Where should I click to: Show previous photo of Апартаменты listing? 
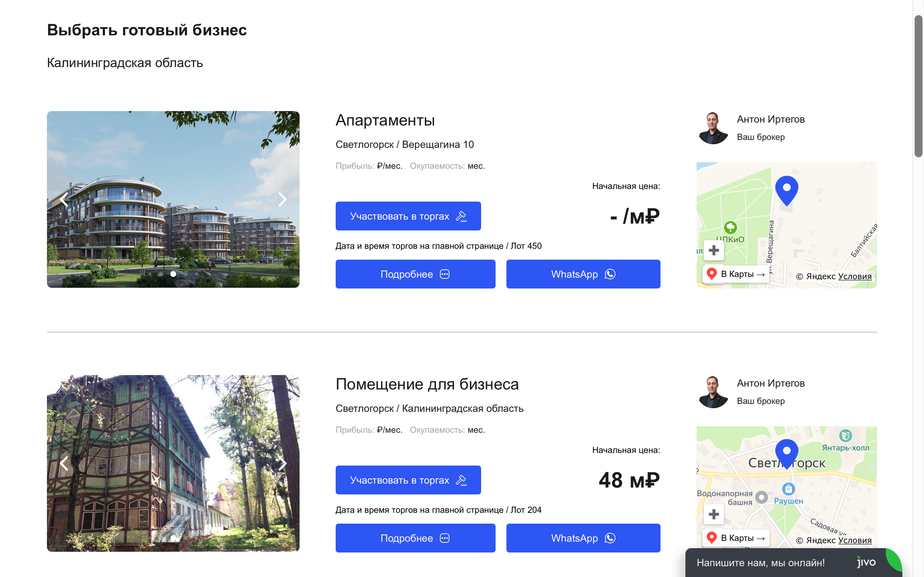pyautogui.click(x=64, y=199)
